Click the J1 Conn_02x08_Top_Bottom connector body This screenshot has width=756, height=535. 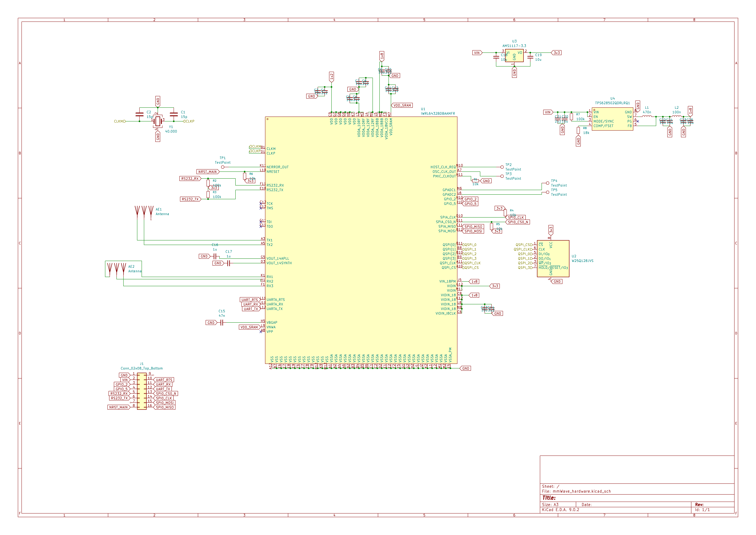(x=142, y=391)
